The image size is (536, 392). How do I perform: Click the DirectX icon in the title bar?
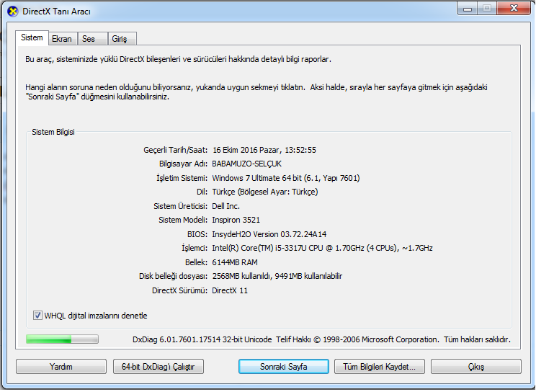[13, 12]
